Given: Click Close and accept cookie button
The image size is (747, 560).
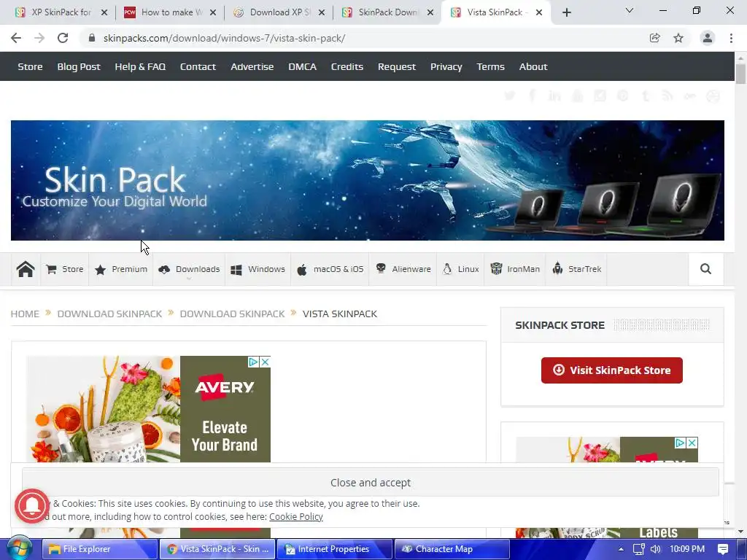Looking at the screenshot, I should (x=370, y=483).
